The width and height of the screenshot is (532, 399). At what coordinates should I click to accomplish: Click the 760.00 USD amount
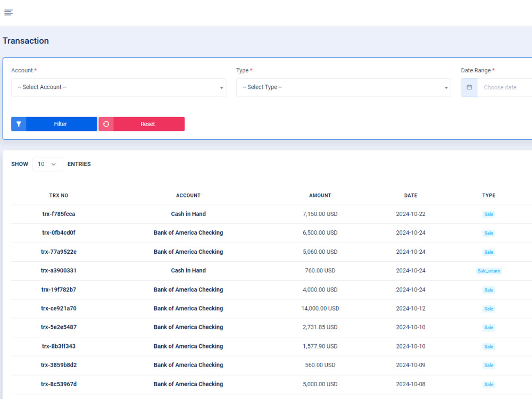coord(320,270)
